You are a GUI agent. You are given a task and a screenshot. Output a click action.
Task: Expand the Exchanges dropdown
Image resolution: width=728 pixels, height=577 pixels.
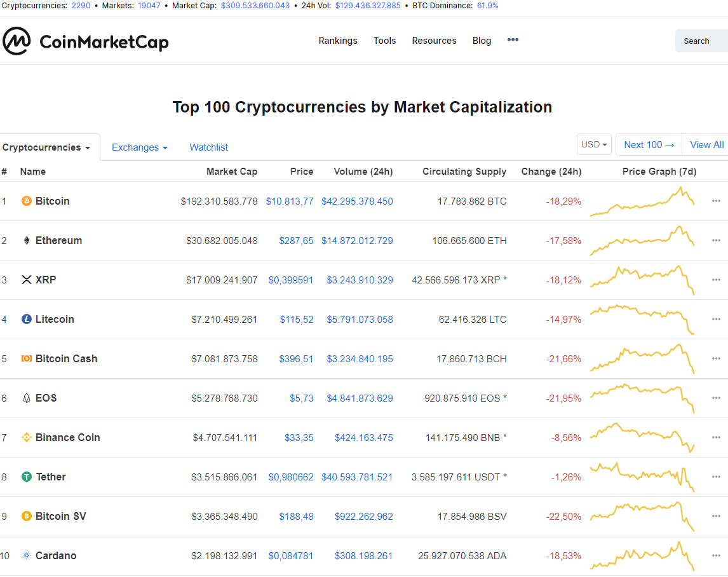coord(139,147)
